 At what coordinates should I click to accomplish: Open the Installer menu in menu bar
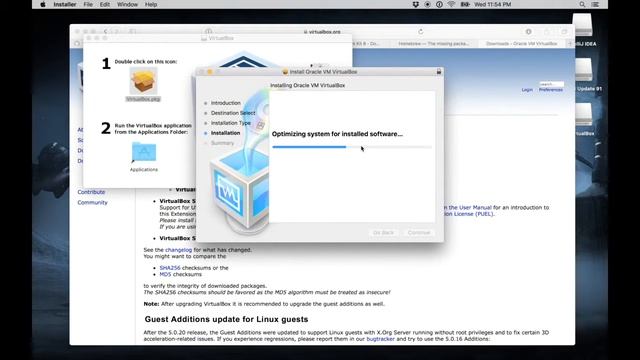click(x=65, y=4)
